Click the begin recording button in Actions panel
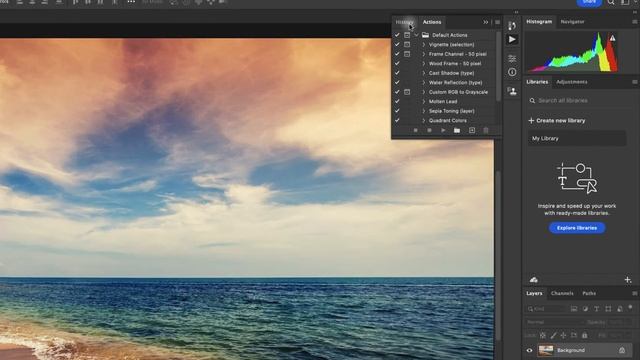640x360 pixels. [429, 130]
